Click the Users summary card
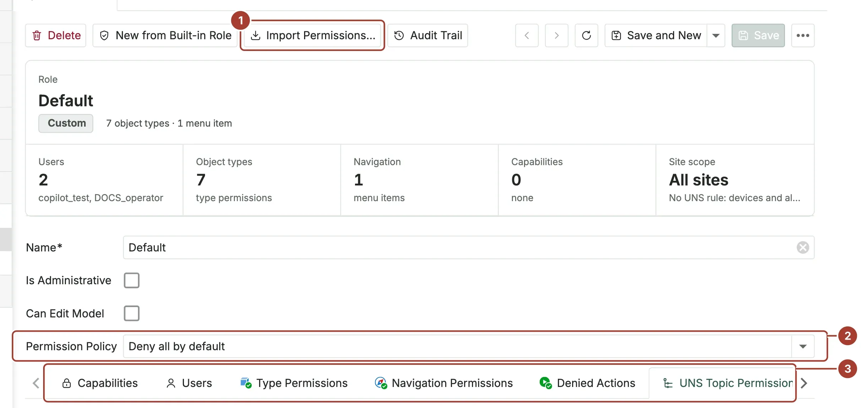This screenshot has height=408, width=868. (104, 180)
